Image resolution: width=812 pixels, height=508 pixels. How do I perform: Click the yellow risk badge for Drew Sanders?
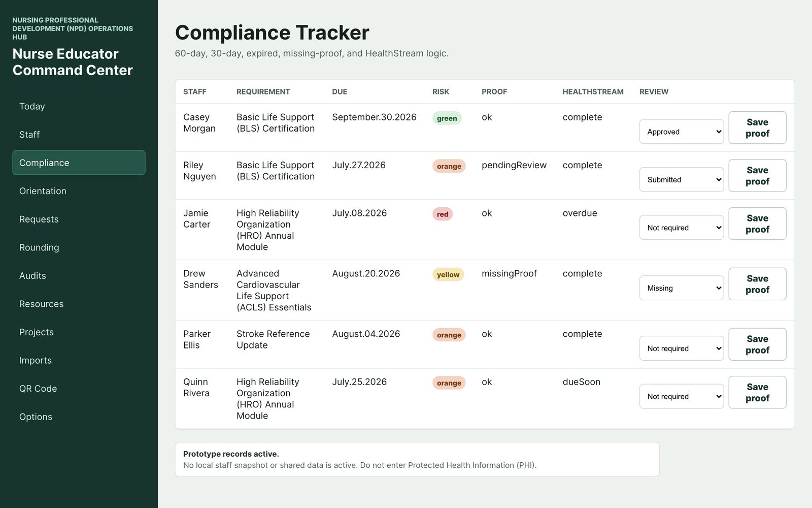pos(448,275)
